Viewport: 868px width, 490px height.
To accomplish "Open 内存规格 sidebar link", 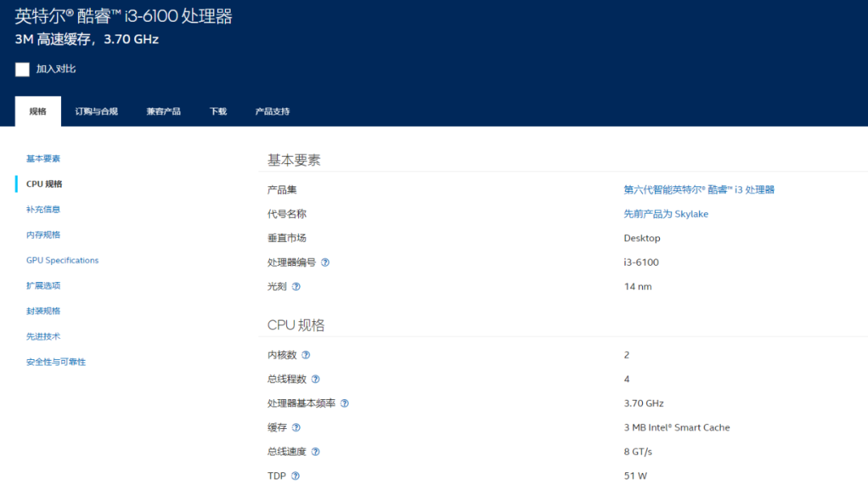I will point(43,235).
